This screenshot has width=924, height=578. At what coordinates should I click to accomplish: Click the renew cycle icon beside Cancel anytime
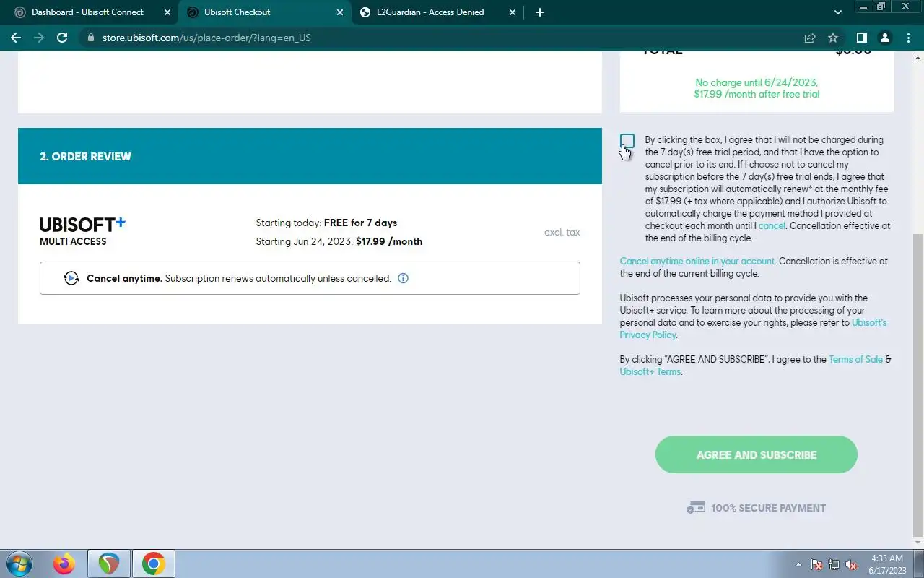[71, 278]
